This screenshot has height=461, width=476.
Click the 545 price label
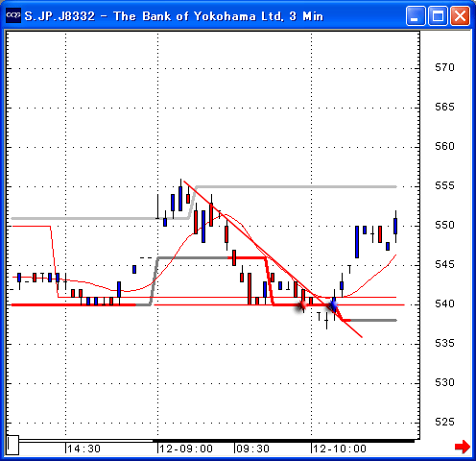click(444, 264)
